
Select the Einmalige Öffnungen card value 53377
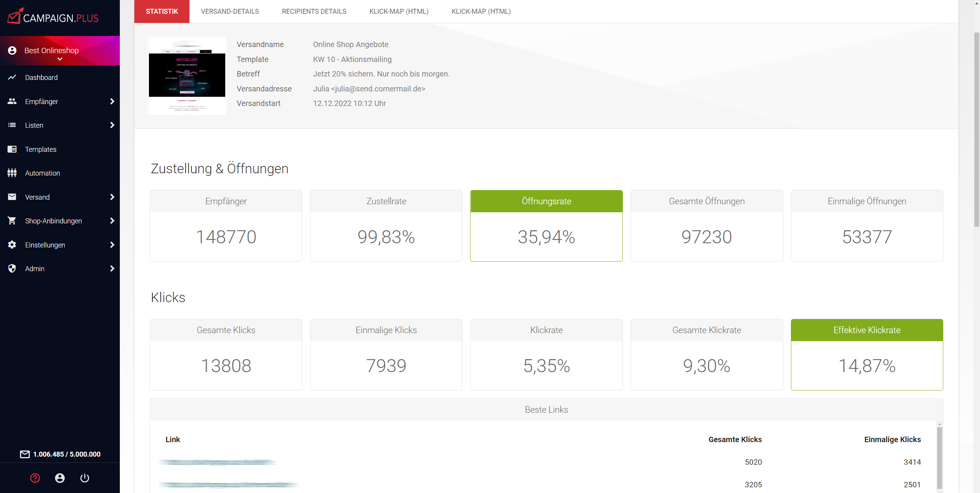tap(867, 237)
